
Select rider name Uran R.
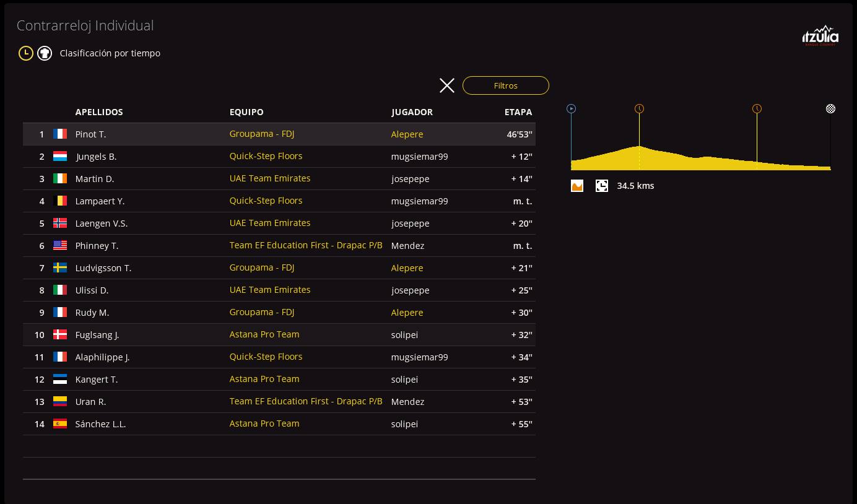click(x=90, y=402)
